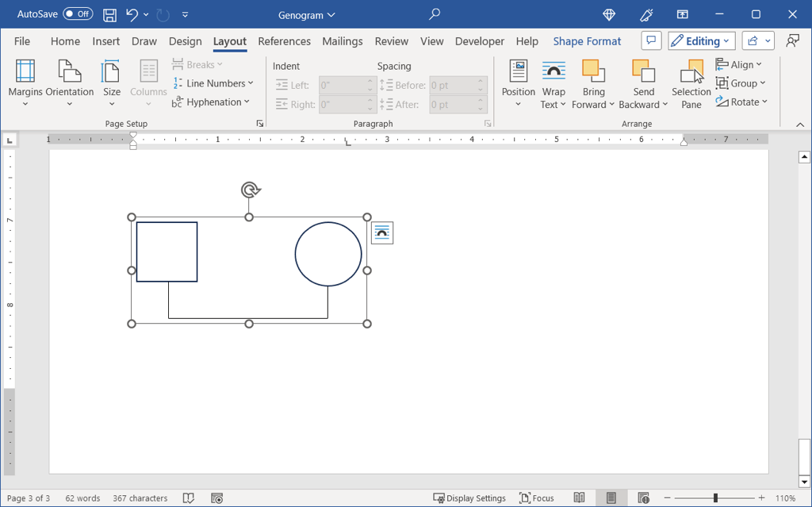This screenshot has height=507, width=812.
Task: Open Page Setup dialog launcher
Action: [x=259, y=124]
